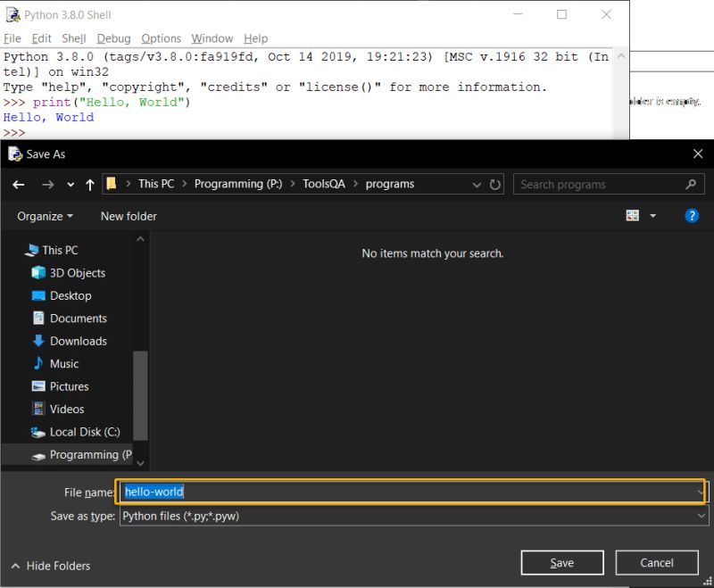The image size is (714, 588).
Task: Click the Save button
Action: click(x=561, y=562)
